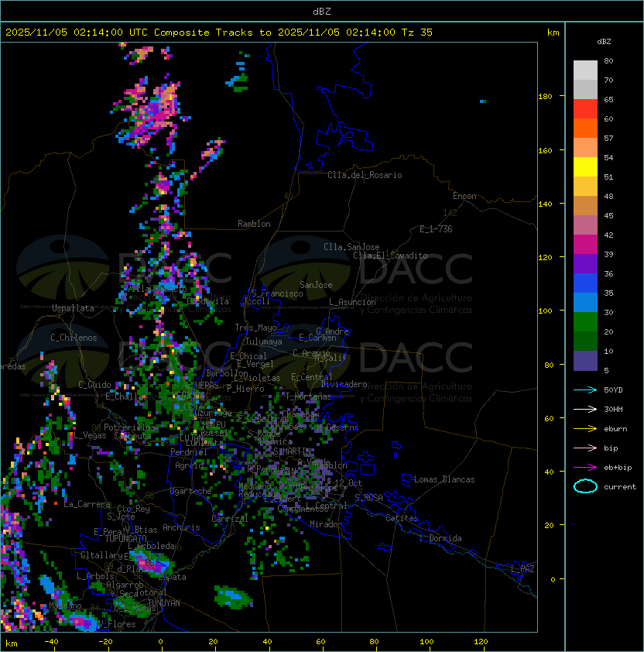
Task: Click the 'Clla.SanJose' map label
Action: [x=351, y=247]
